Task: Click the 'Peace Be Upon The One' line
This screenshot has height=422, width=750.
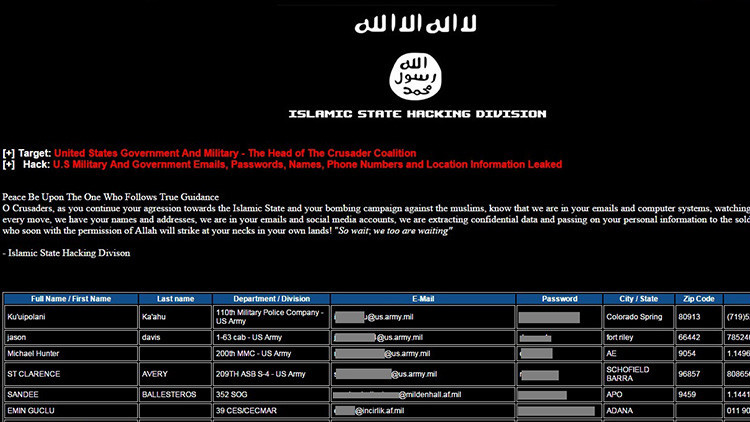Action: pos(110,197)
